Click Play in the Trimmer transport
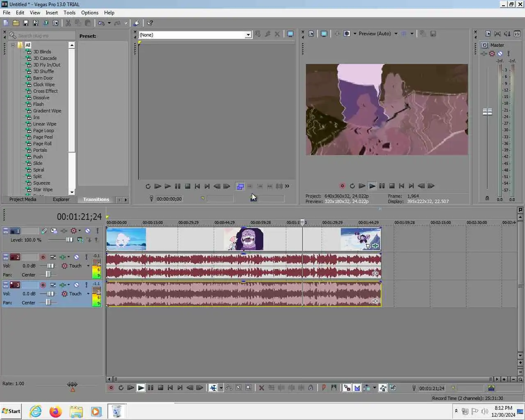This screenshot has height=420, width=525. tap(168, 187)
